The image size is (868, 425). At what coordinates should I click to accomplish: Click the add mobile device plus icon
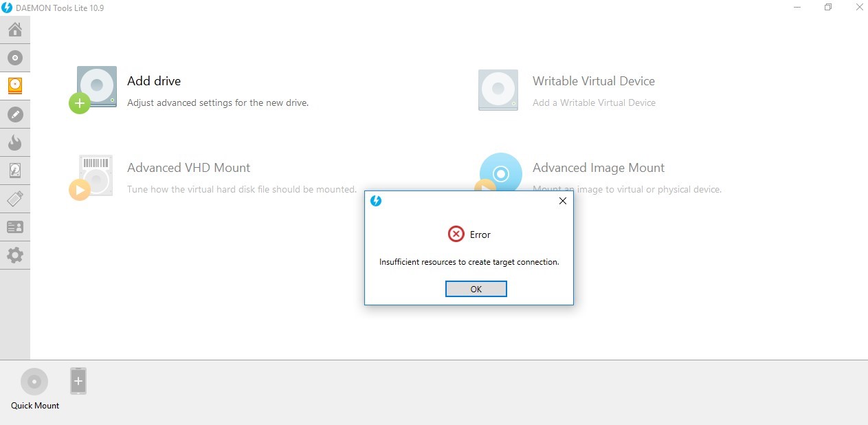(78, 381)
